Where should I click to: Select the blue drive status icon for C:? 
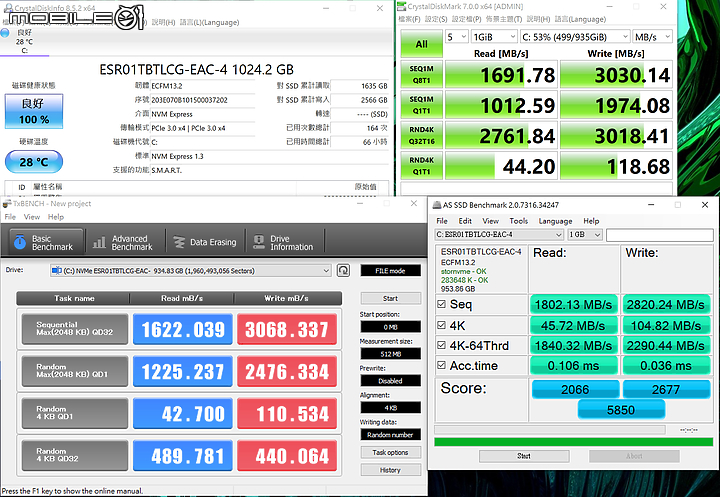[5, 33]
